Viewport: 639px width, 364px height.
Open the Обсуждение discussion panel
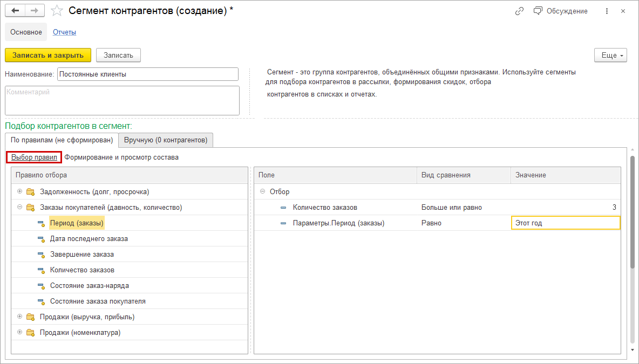tap(560, 11)
